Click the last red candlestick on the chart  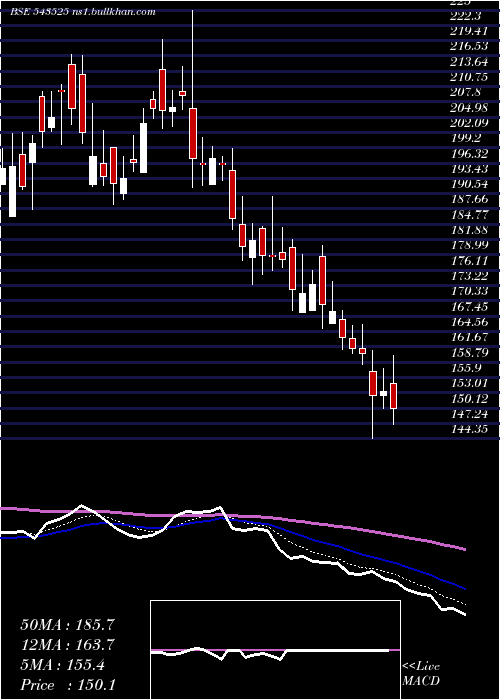click(x=393, y=396)
